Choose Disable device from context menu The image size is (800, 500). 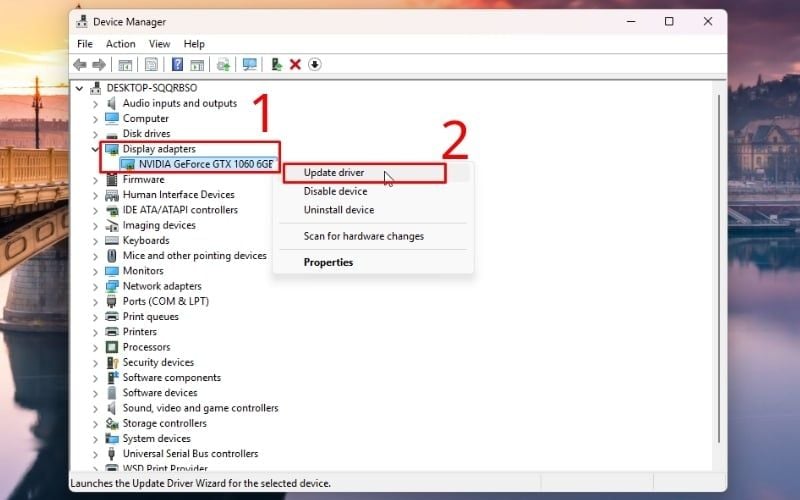pos(373,191)
